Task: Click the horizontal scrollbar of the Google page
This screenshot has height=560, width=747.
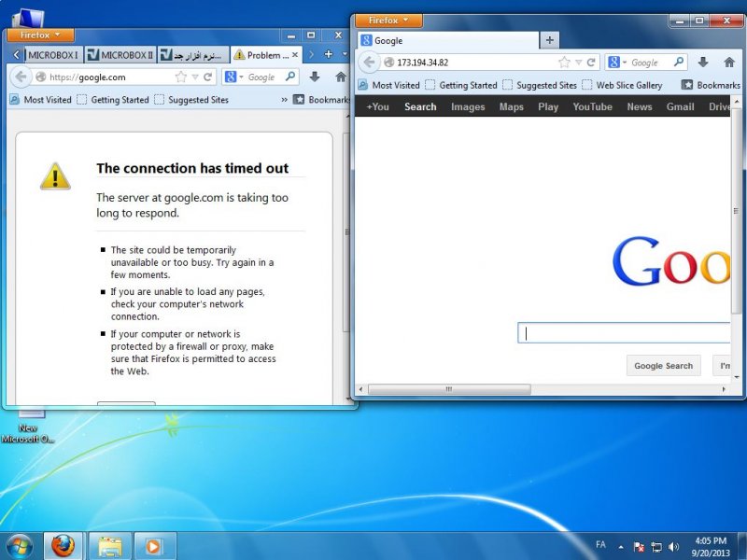Action: click(449, 389)
